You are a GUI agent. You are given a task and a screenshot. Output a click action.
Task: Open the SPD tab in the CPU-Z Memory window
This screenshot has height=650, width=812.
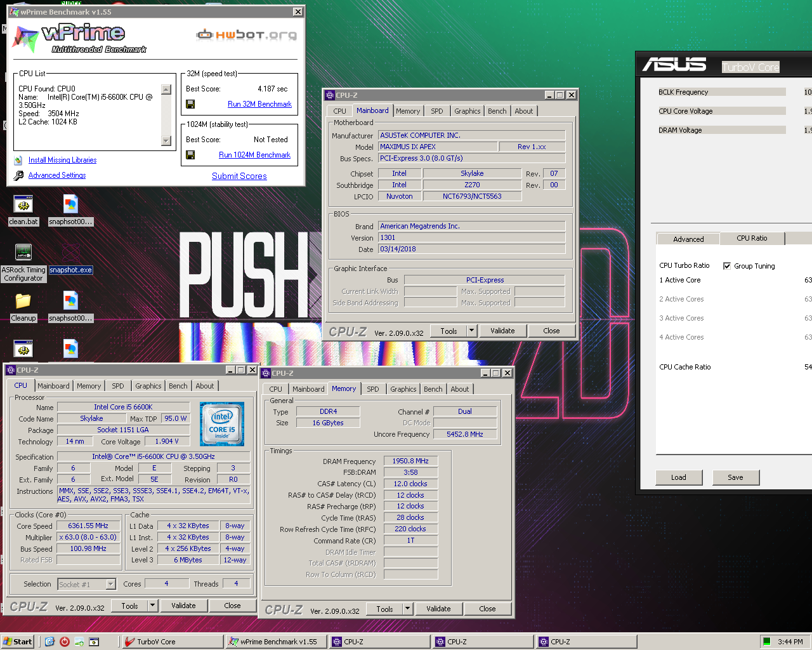click(373, 389)
